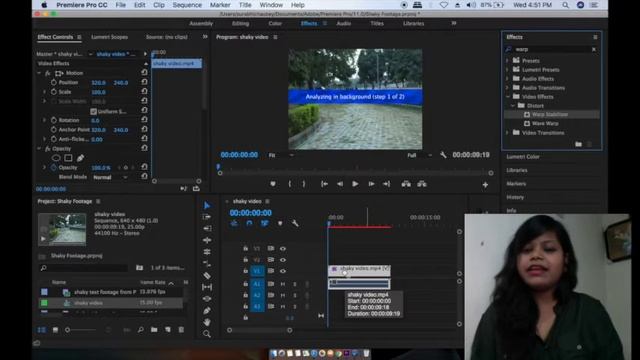Screen dimensions: 640x360
Task: Select the Razor tool
Action: 207,276
